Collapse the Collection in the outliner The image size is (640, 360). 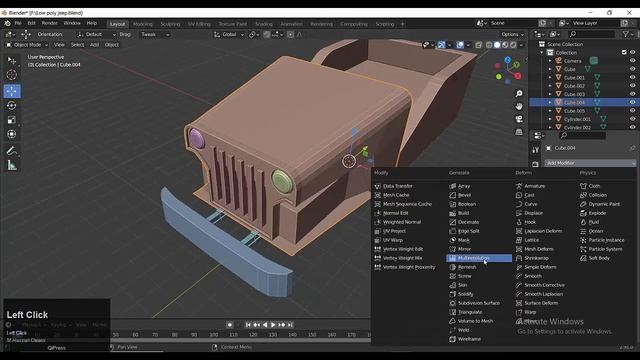tap(542, 53)
